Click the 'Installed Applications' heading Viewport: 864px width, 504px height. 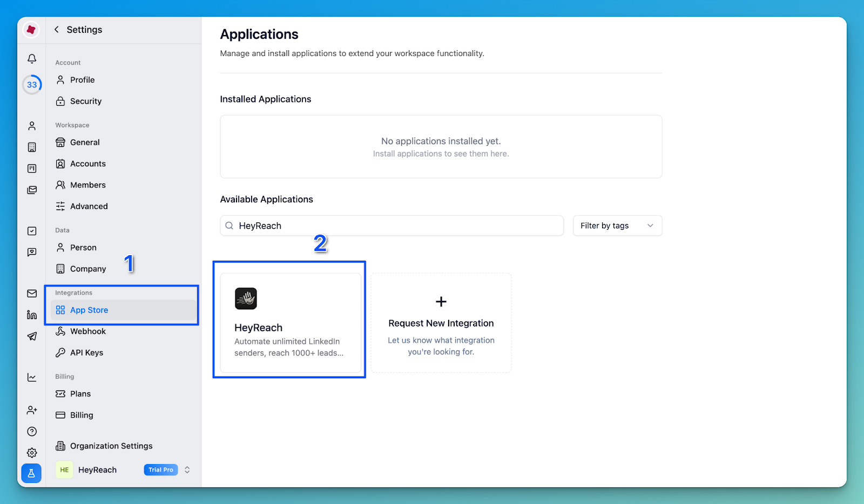(x=266, y=99)
